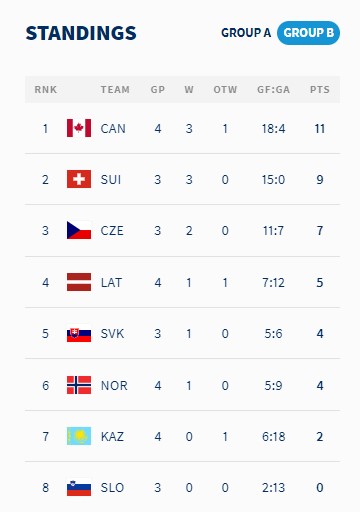Open the LAT team link
The width and height of the screenshot is (360, 512).
point(111,282)
